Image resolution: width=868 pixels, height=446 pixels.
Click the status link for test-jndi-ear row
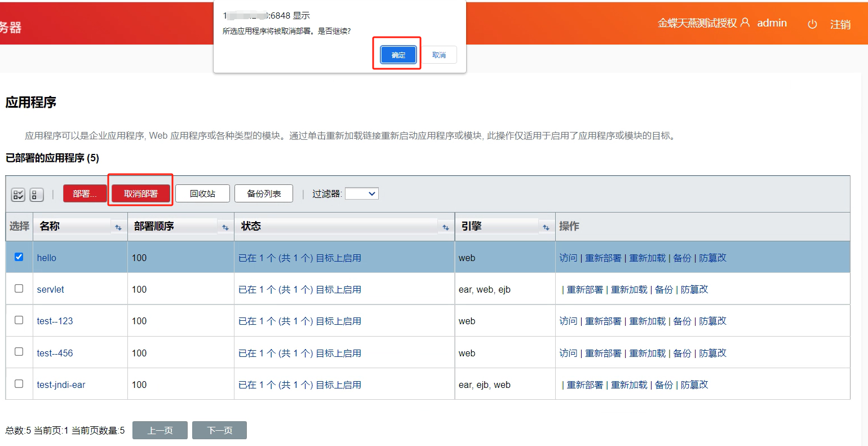click(300, 385)
